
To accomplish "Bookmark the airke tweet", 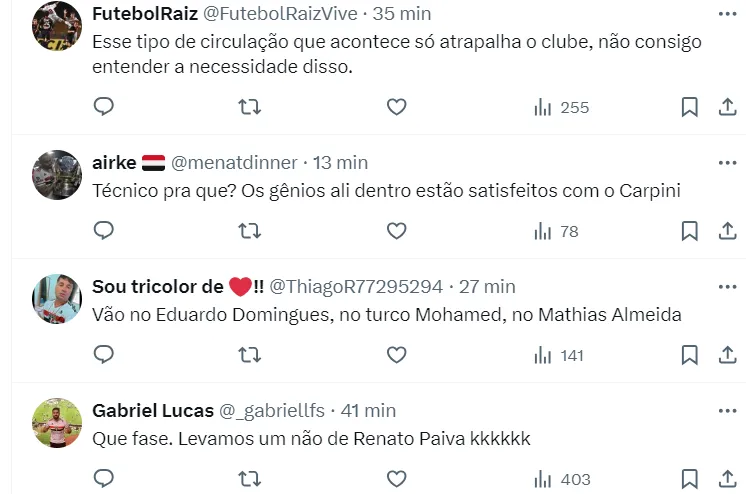I will [689, 231].
